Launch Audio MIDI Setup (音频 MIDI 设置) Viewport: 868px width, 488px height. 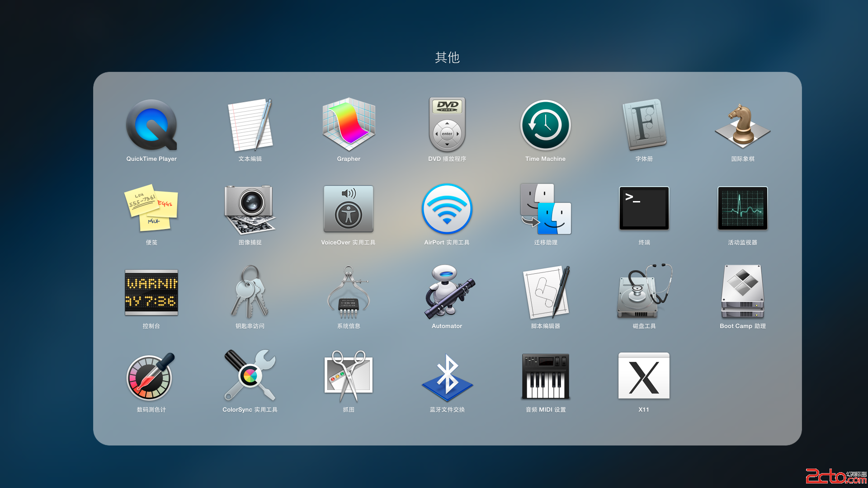tap(545, 376)
